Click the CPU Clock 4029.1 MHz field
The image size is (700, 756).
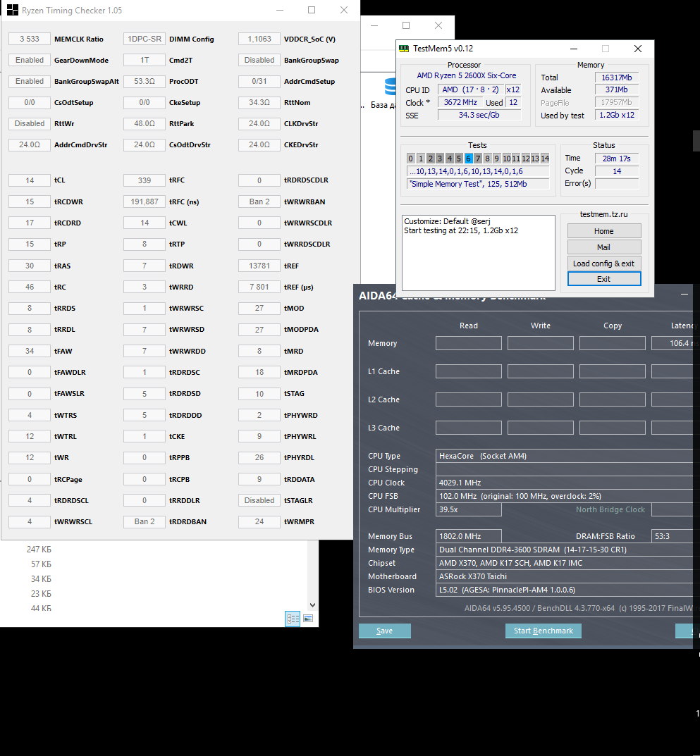tap(565, 483)
